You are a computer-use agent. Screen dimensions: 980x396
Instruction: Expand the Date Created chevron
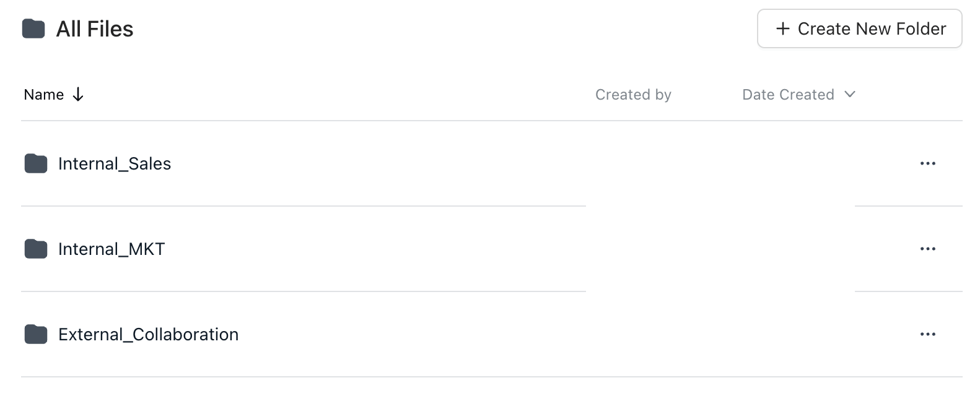coord(850,94)
